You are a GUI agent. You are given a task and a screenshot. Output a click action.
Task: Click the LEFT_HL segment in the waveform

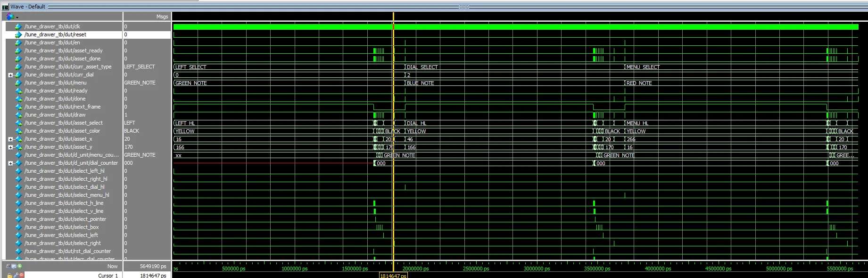pyautogui.click(x=185, y=123)
